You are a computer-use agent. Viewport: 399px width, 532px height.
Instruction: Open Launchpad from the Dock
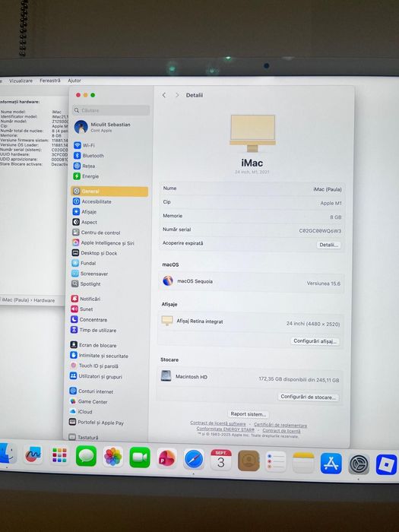59,455
